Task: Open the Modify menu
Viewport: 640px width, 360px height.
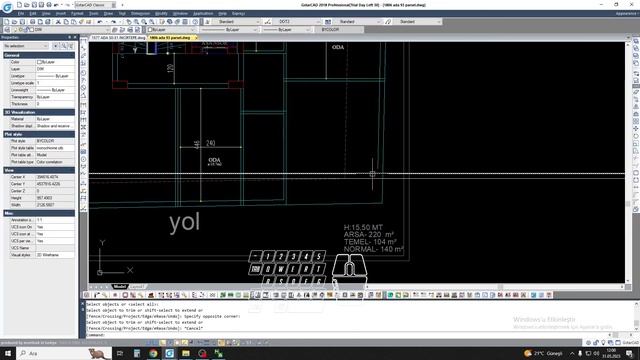Action: click(161, 13)
